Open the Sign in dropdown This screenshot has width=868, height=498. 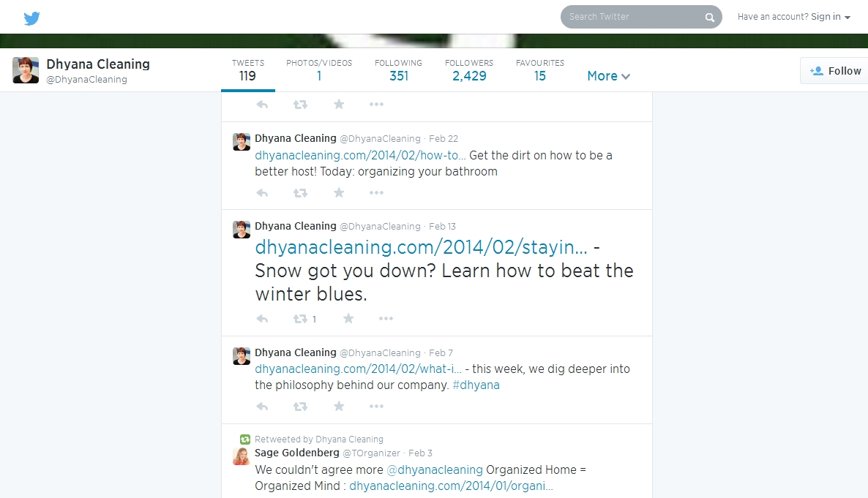(830, 17)
